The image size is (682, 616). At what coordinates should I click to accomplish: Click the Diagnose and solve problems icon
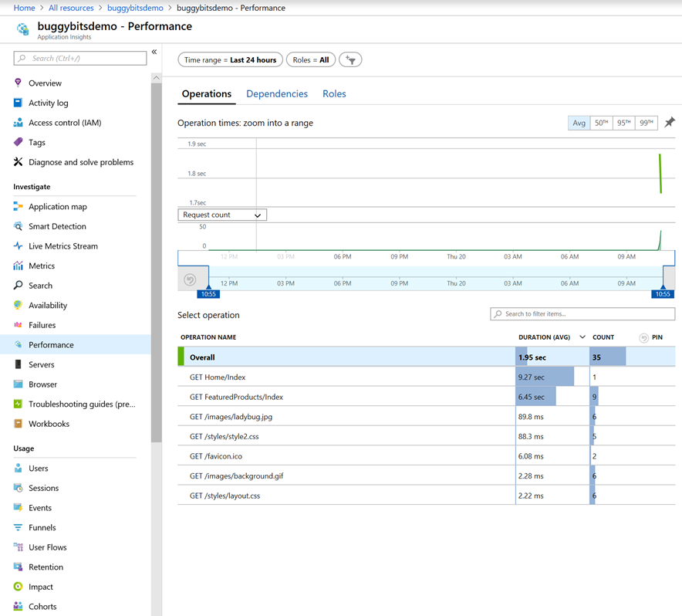click(18, 162)
